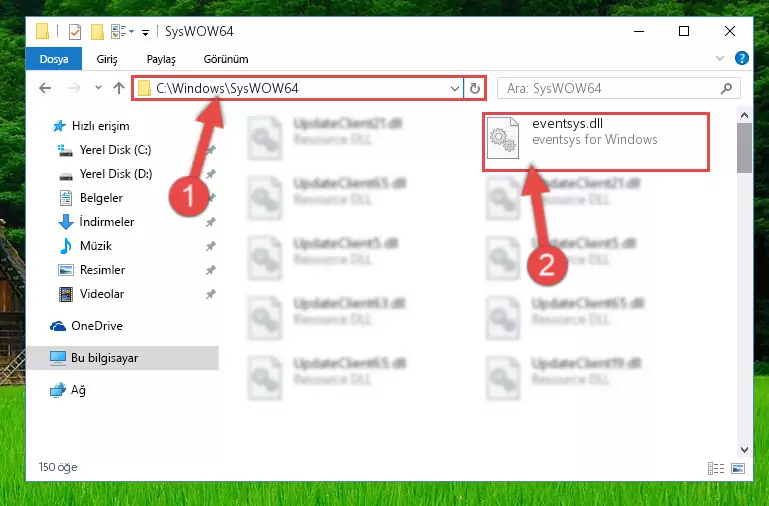The width and height of the screenshot is (769, 506).
Task: Open the Dosya file menu
Action: tap(53, 59)
